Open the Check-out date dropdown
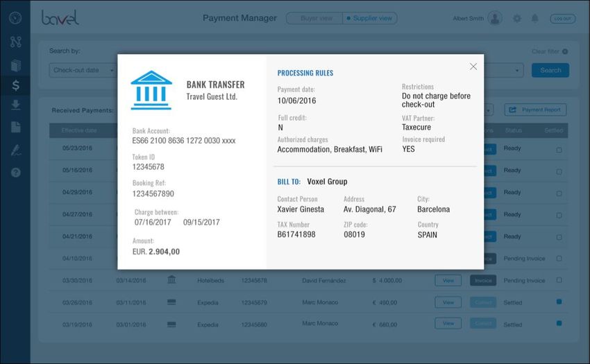Viewport: 590px width, 364px height. click(83, 70)
